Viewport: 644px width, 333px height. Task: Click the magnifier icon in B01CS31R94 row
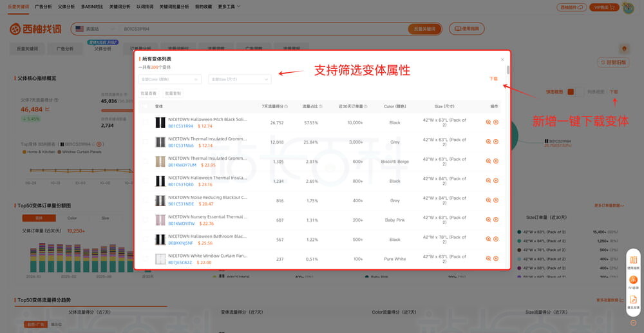click(488, 122)
